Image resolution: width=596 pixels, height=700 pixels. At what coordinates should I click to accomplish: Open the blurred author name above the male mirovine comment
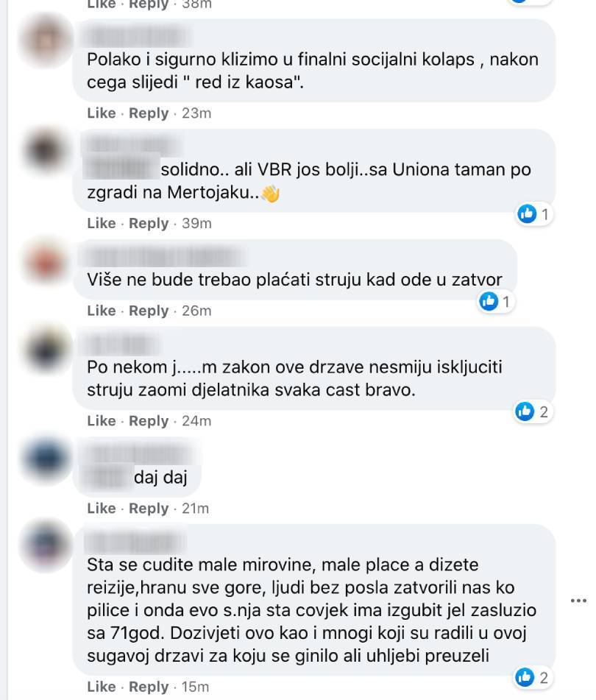pos(135,543)
